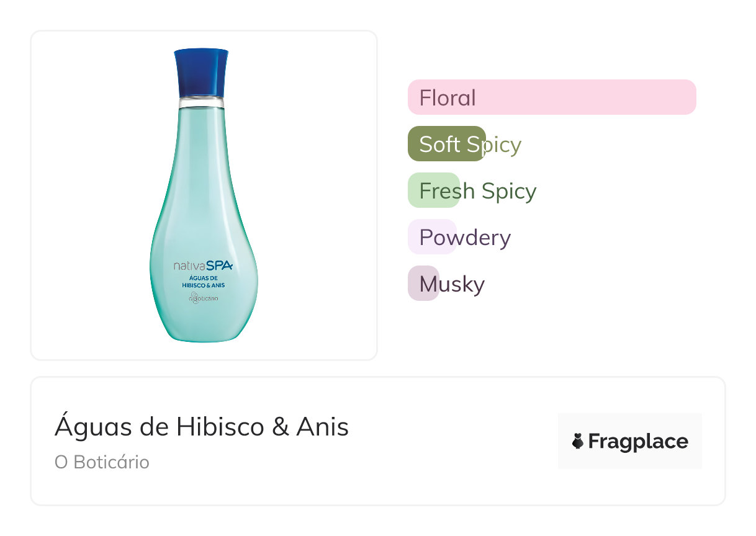
Task: Click the lavender Powdery accord bar
Action: tap(432, 237)
